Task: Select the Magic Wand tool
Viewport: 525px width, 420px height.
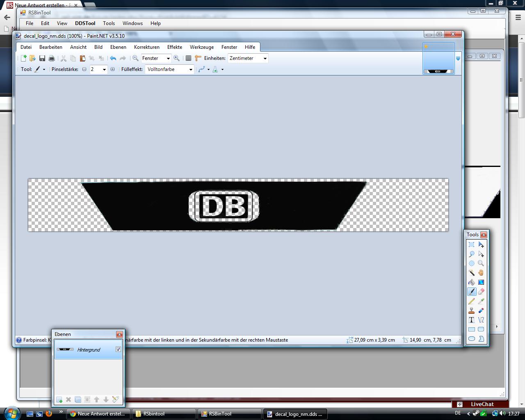Action: coord(472,273)
